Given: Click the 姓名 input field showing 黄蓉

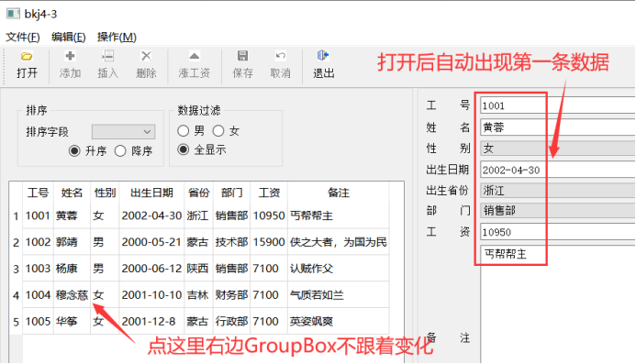Looking at the screenshot, I should coord(558,127).
